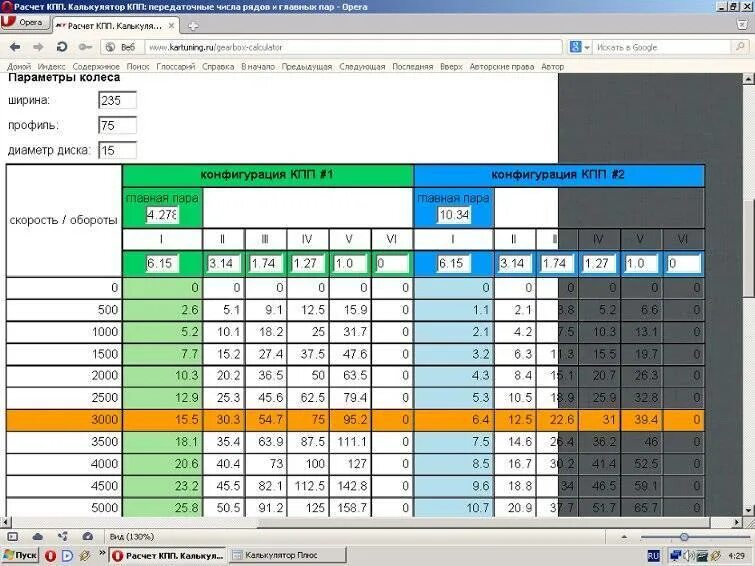Click the Искать в Google search field
This screenshot has height=566, width=755.
pyautogui.click(x=663, y=47)
